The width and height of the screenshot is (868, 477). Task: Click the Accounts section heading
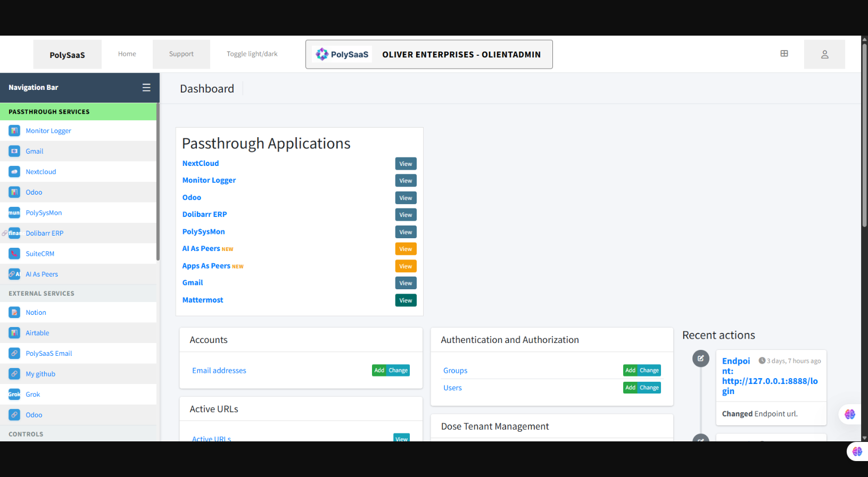point(209,340)
